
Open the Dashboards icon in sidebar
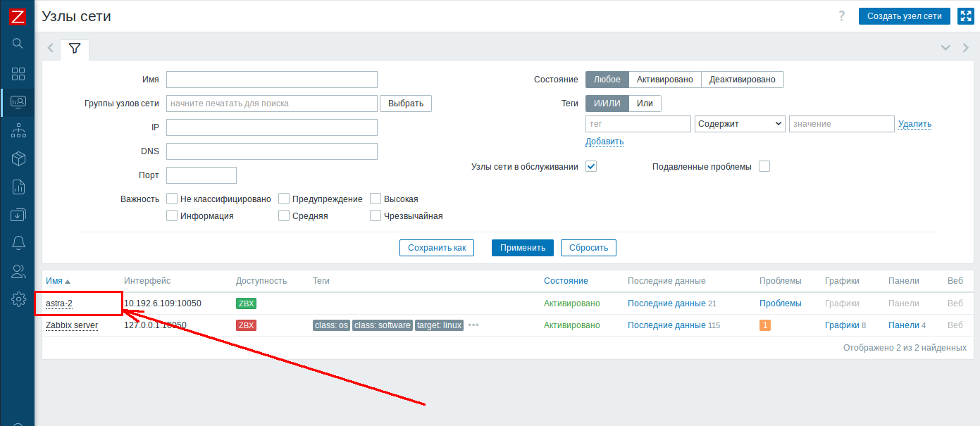[x=18, y=74]
